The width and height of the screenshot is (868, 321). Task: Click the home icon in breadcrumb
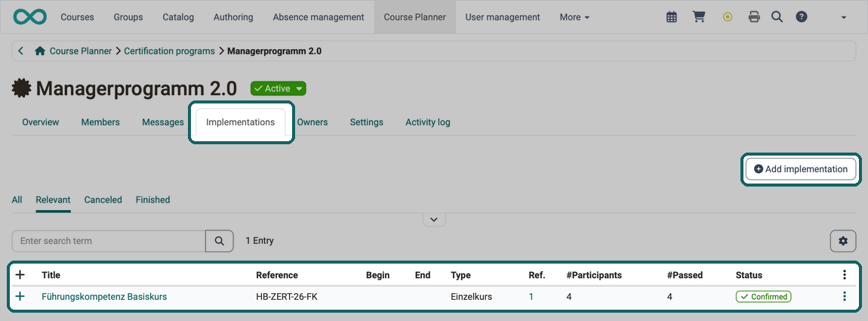tap(40, 51)
